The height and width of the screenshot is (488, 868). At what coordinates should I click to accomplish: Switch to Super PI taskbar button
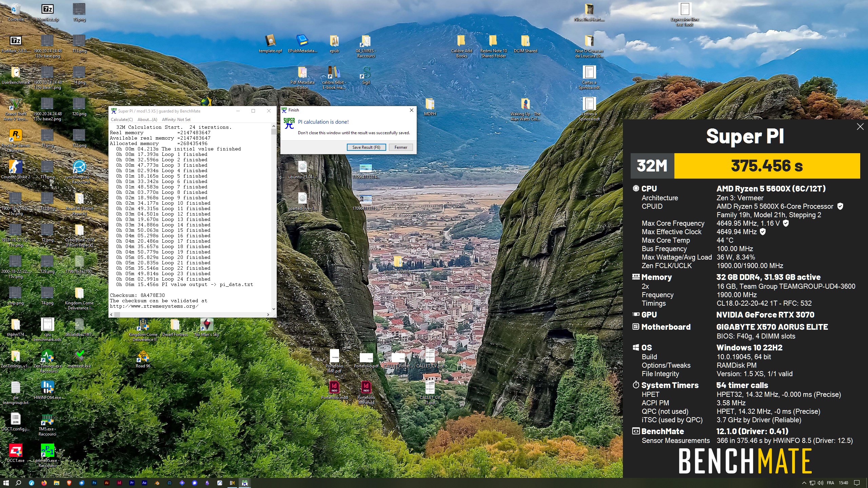coord(245,483)
